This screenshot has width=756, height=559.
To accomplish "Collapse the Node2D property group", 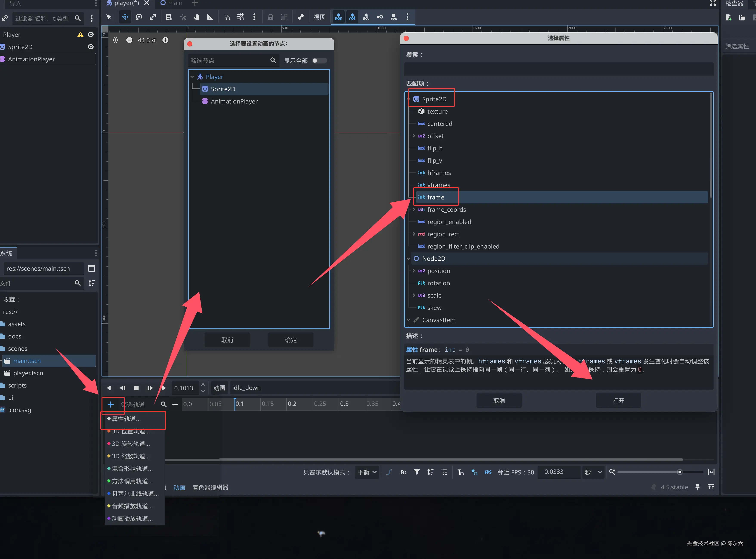I will point(409,258).
